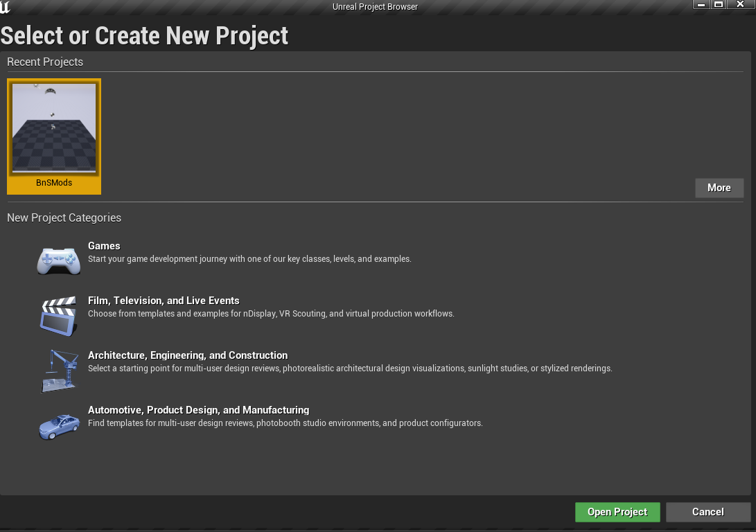Click the Games description about game development journey
Viewport: 756px width, 532px height.
point(249,259)
